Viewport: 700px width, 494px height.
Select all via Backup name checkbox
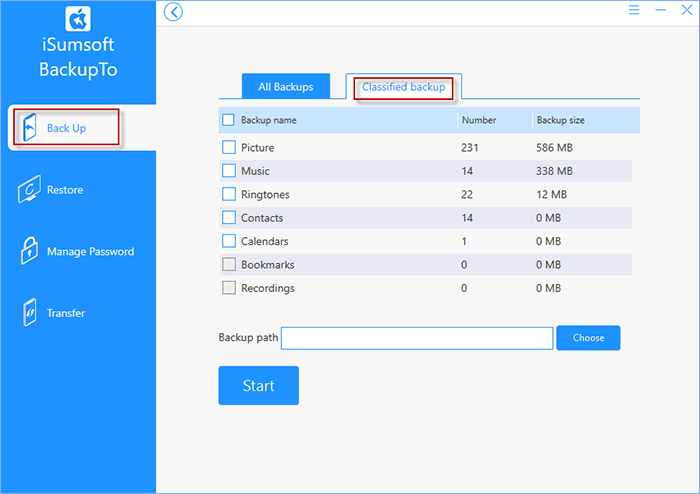tap(229, 120)
